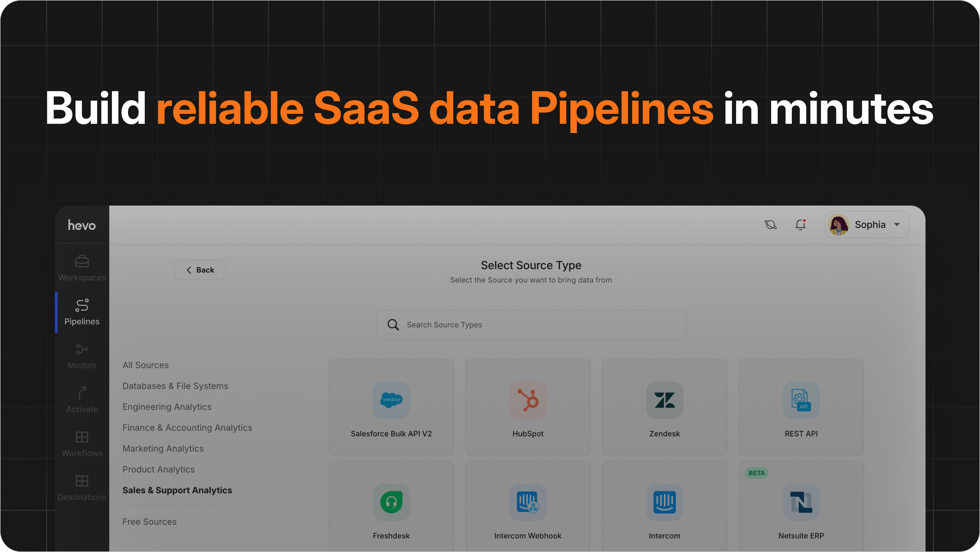Click the Back button
The width and height of the screenshot is (980, 552).
pyautogui.click(x=199, y=270)
